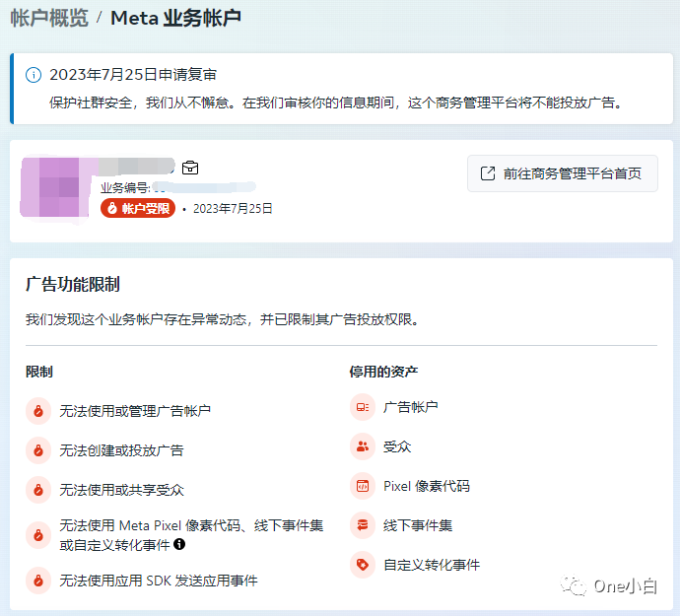Click restriction icon for 无法创建或投放广告

click(38, 450)
